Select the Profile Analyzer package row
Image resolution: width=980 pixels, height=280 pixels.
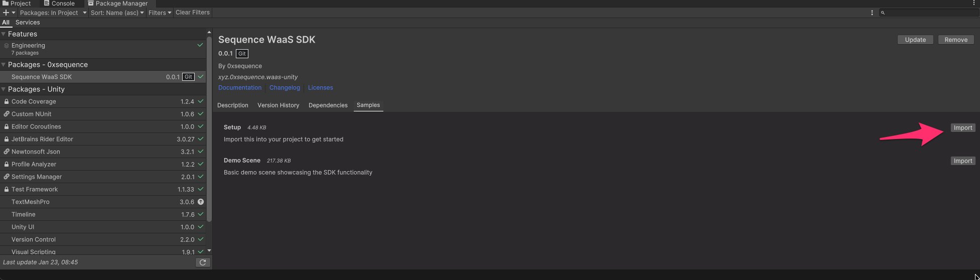pos(103,164)
